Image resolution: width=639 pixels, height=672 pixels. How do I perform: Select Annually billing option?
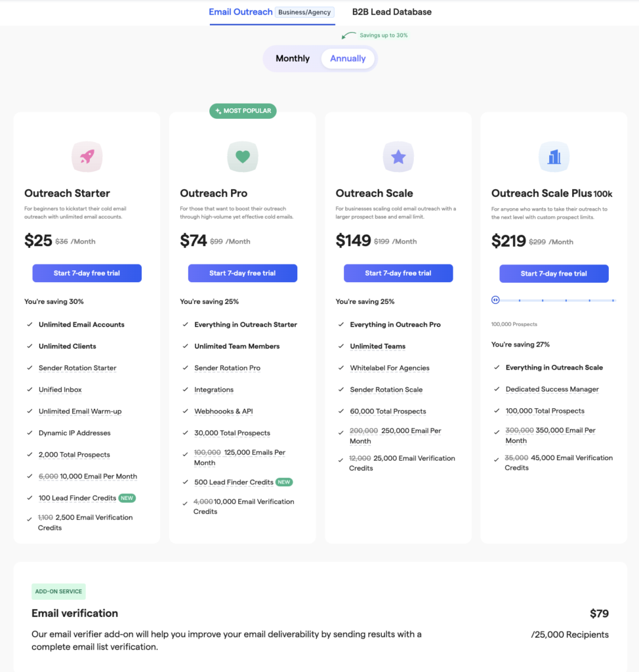[x=348, y=58]
